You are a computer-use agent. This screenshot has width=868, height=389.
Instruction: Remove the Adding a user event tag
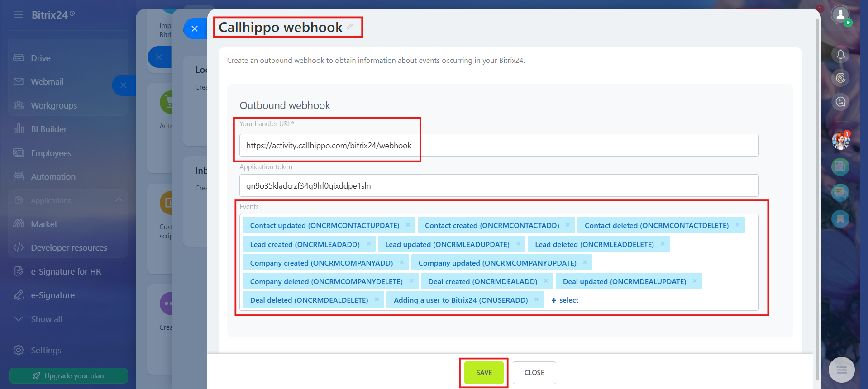tap(536, 299)
